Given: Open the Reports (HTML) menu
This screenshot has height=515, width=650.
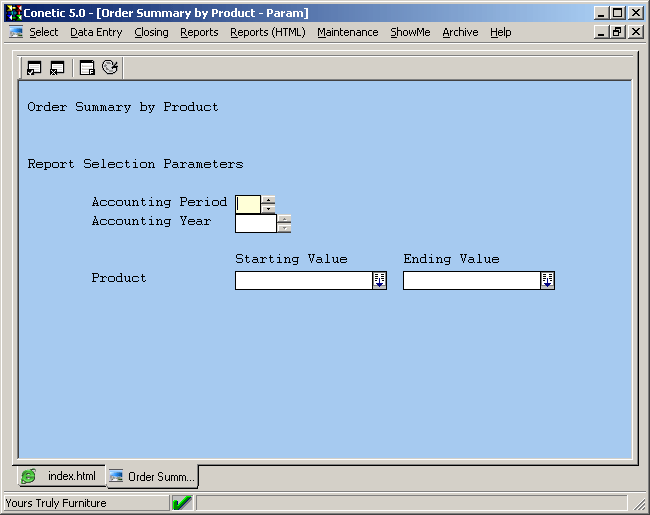Looking at the screenshot, I should point(267,32).
